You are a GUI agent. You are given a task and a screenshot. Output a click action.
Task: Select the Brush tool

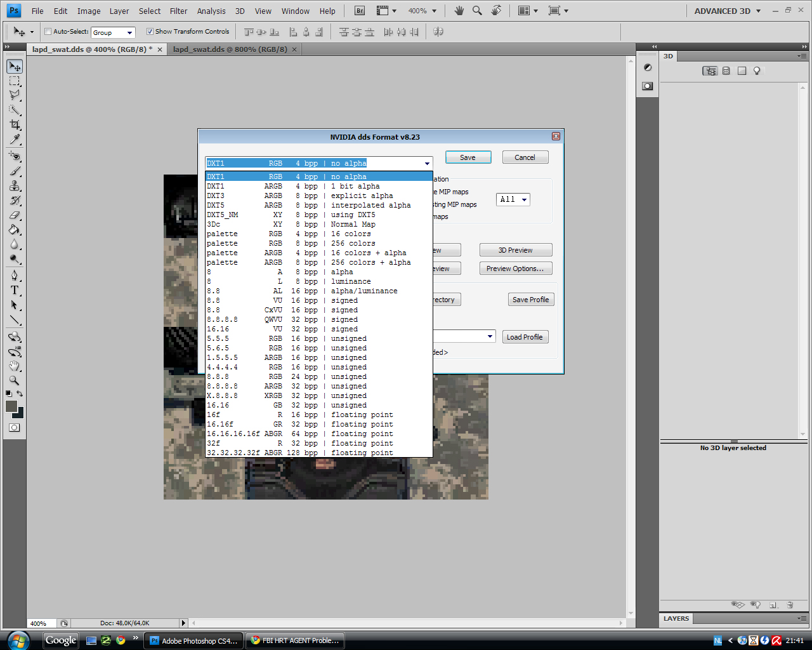coord(15,171)
